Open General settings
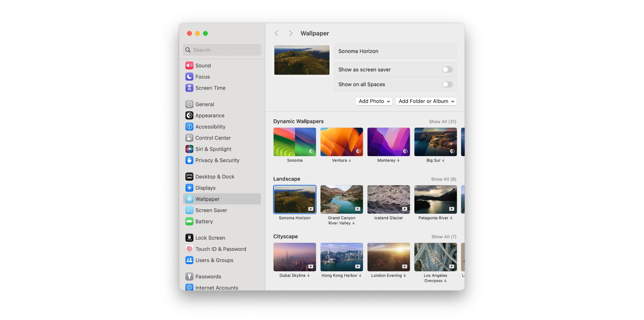This screenshot has height=320, width=644. coord(222,104)
